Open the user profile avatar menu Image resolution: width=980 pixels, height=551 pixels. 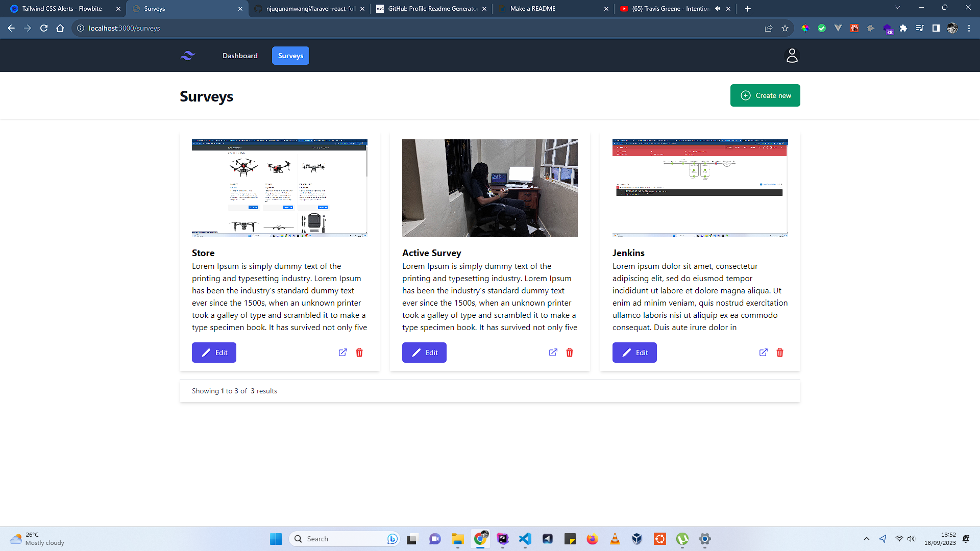click(x=792, y=56)
